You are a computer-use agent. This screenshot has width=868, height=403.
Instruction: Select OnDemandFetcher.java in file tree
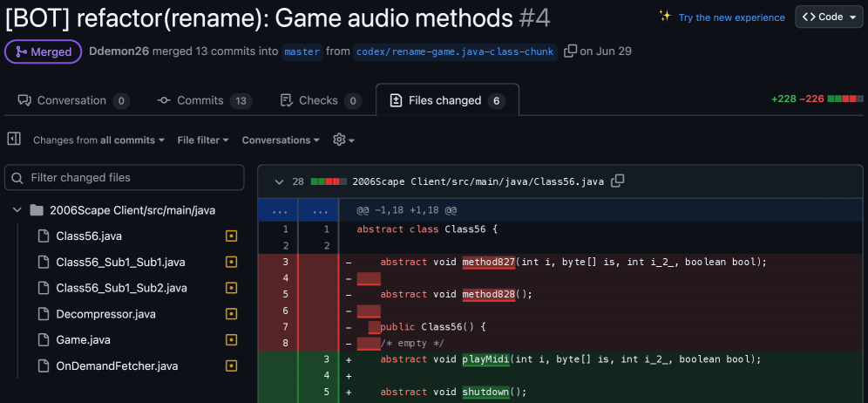[117, 365]
